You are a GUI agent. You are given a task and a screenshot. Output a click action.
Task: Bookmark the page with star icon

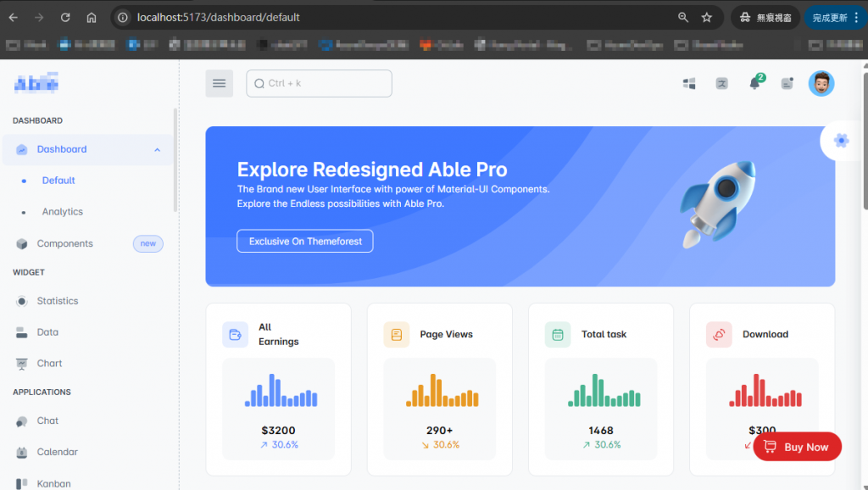(706, 18)
